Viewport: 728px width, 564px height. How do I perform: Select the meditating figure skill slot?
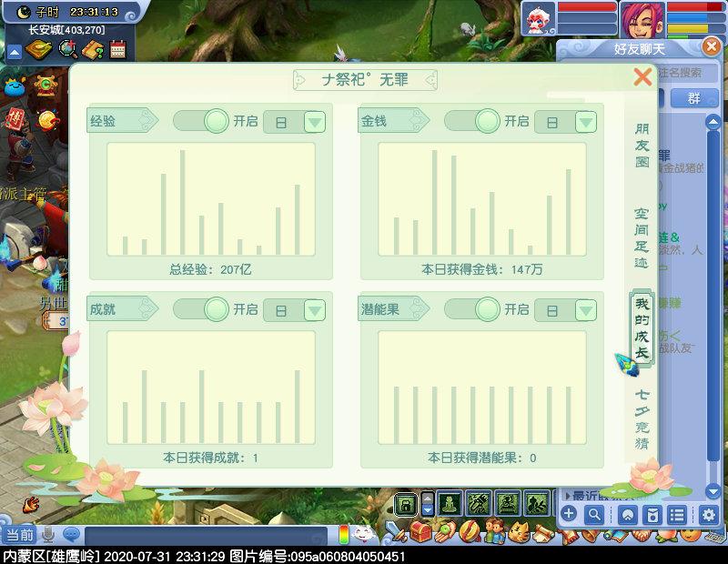click(x=449, y=503)
